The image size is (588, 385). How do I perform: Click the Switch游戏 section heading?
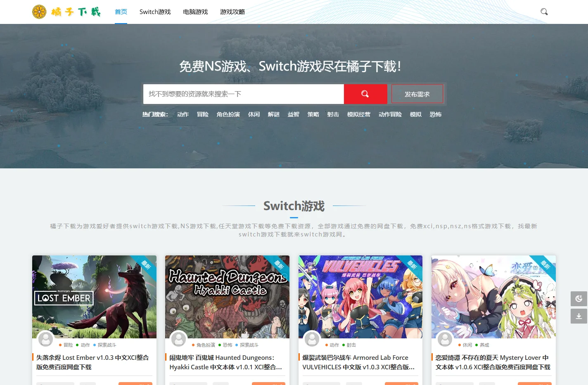pyautogui.click(x=294, y=205)
